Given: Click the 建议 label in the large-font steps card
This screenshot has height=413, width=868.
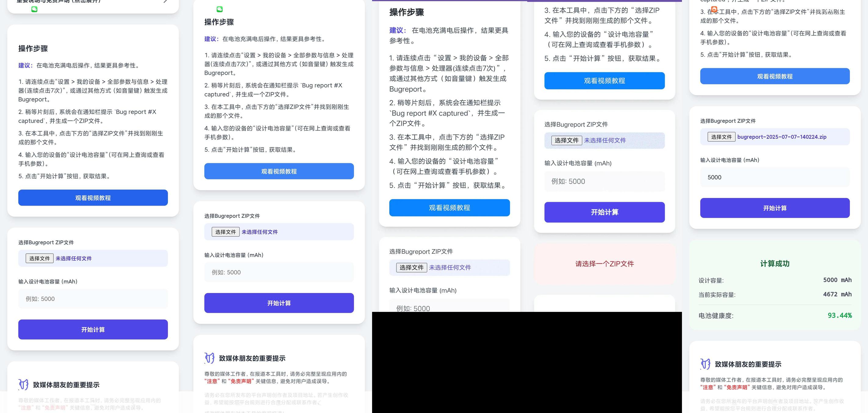Looking at the screenshot, I should pyautogui.click(x=397, y=30).
